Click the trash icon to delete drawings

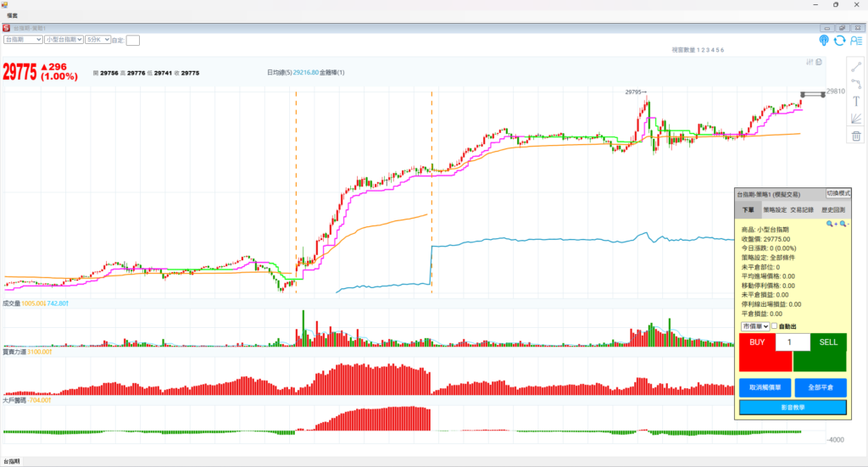click(856, 136)
